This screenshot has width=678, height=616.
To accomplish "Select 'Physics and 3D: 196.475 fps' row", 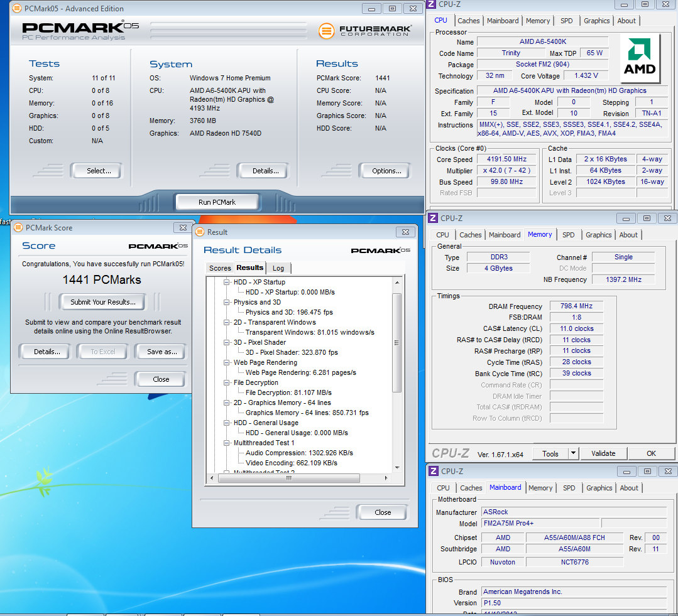I will click(x=289, y=312).
